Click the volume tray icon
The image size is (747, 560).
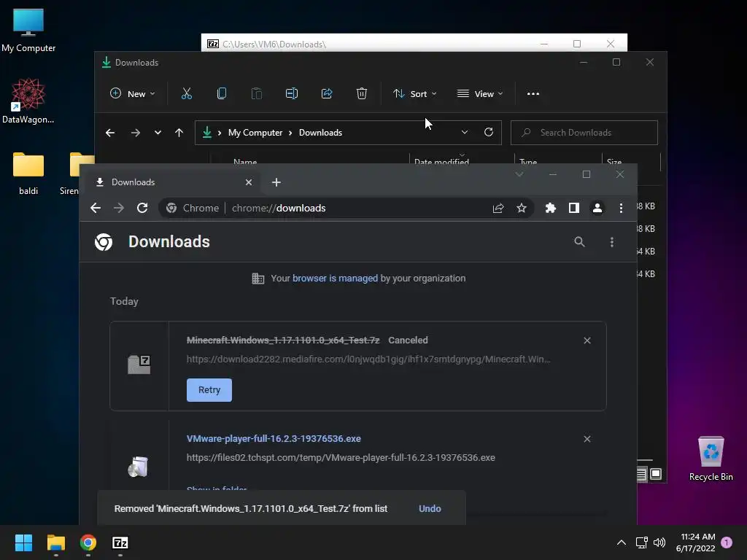[x=659, y=542]
